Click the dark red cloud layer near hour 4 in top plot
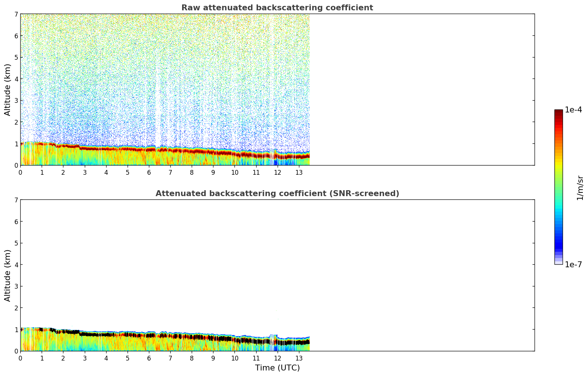588x376 pixels. 106,149
